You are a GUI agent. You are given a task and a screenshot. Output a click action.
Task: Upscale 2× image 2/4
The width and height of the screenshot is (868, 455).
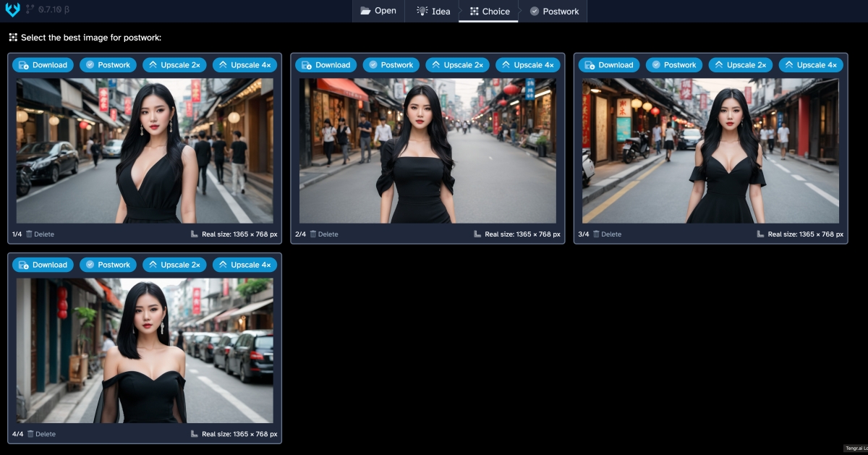point(457,65)
